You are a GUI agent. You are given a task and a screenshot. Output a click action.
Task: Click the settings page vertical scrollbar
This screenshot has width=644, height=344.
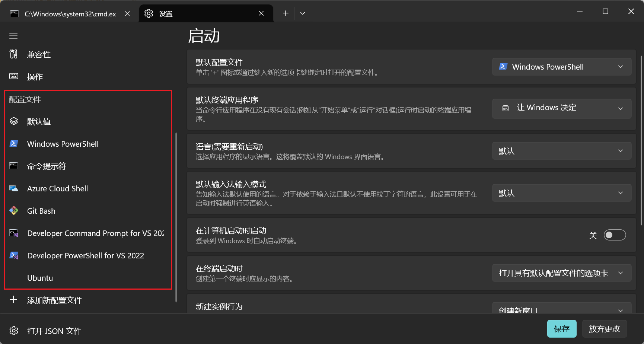coord(641,141)
